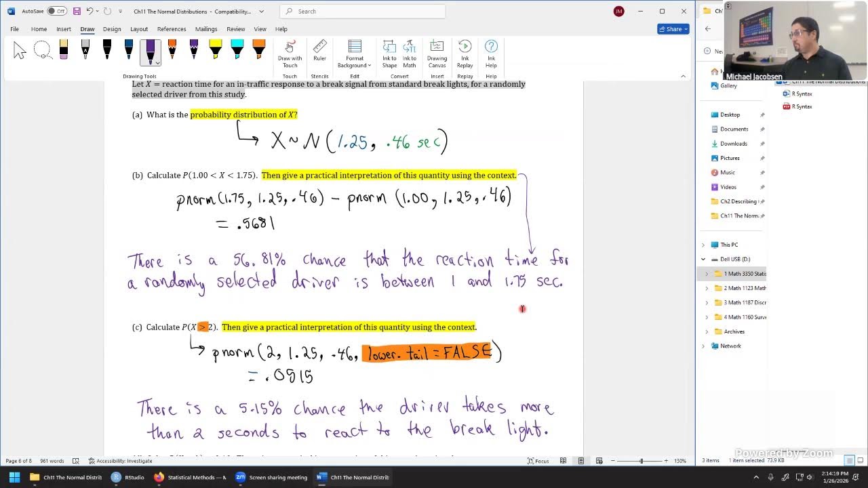Select the gray pencil drawing tool
The width and height of the screenshot is (868, 488).
click(x=85, y=50)
